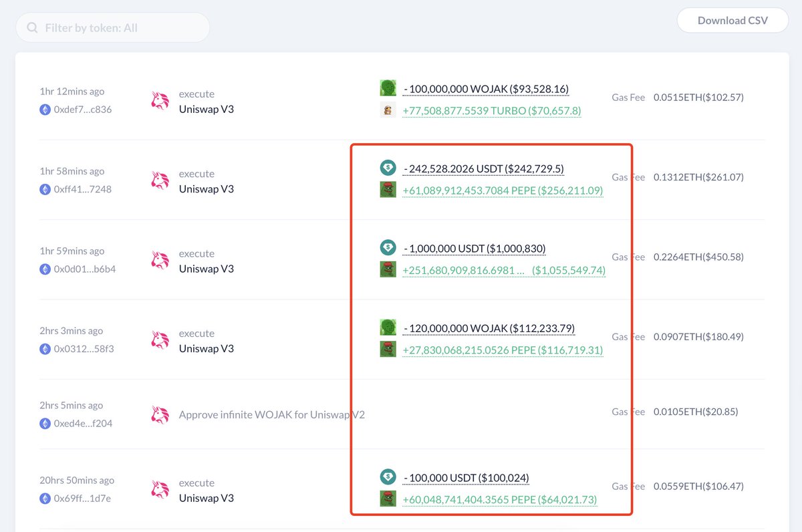This screenshot has width=802, height=532.
Task: Select the -1,000,000 USDT ($1,000,830) amount
Action: [475, 249]
